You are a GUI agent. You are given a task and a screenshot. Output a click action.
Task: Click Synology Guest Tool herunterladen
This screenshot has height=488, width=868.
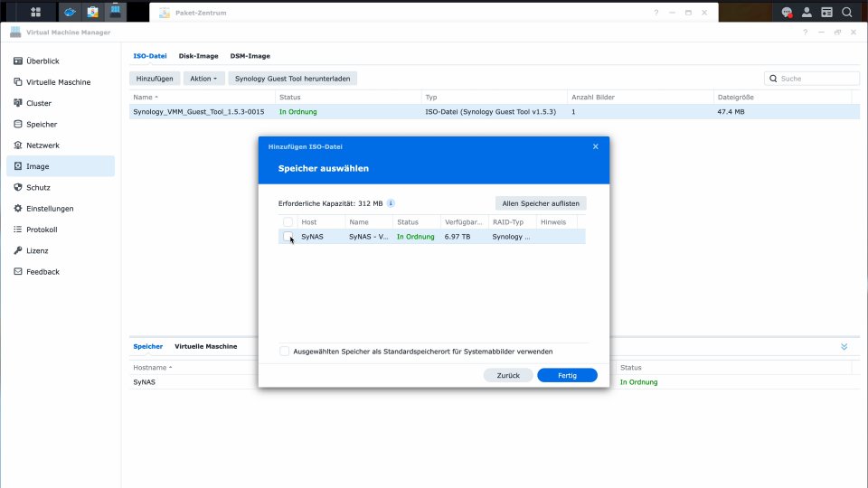(292, 79)
